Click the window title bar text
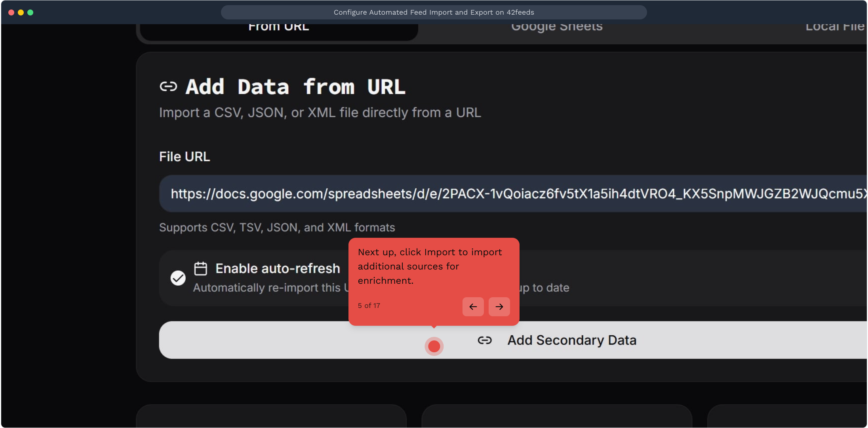This screenshot has height=428, width=868. tap(434, 12)
